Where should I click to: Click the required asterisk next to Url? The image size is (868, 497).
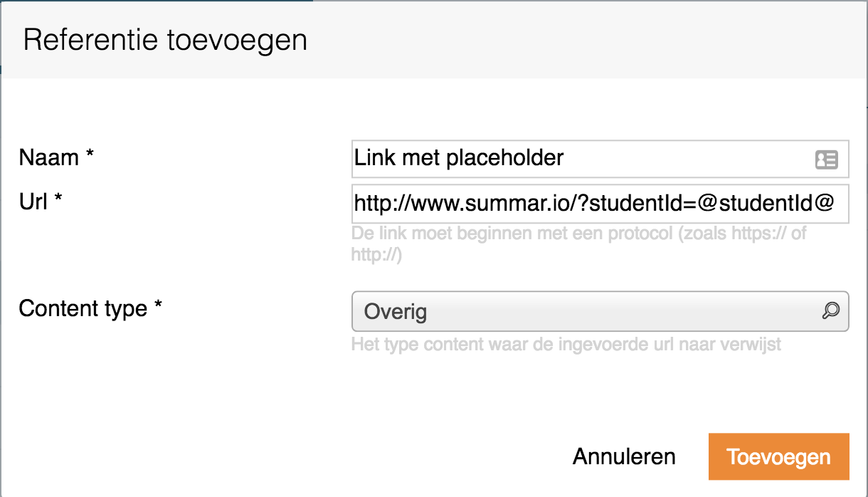point(58,202)
